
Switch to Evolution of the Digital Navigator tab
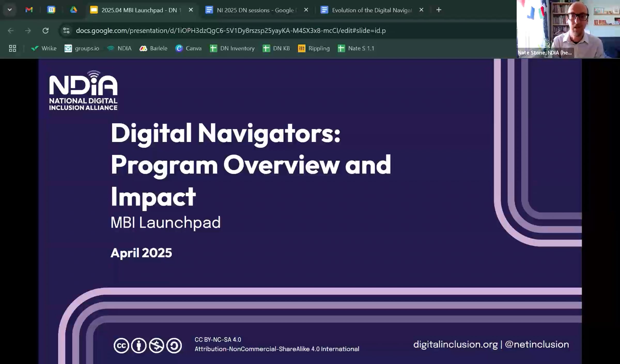(x=366, y=10)
